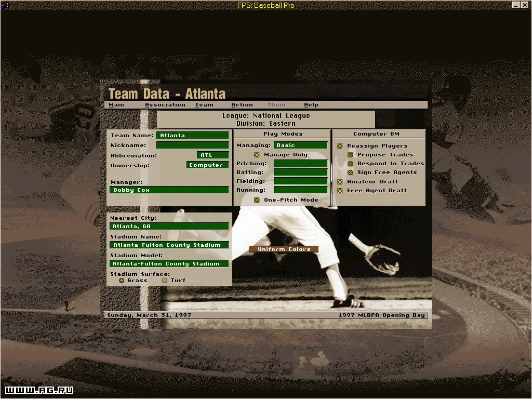The image size is (532, 399).
Task: Disable Reassign Players option
Action: (x=340, y=146)
